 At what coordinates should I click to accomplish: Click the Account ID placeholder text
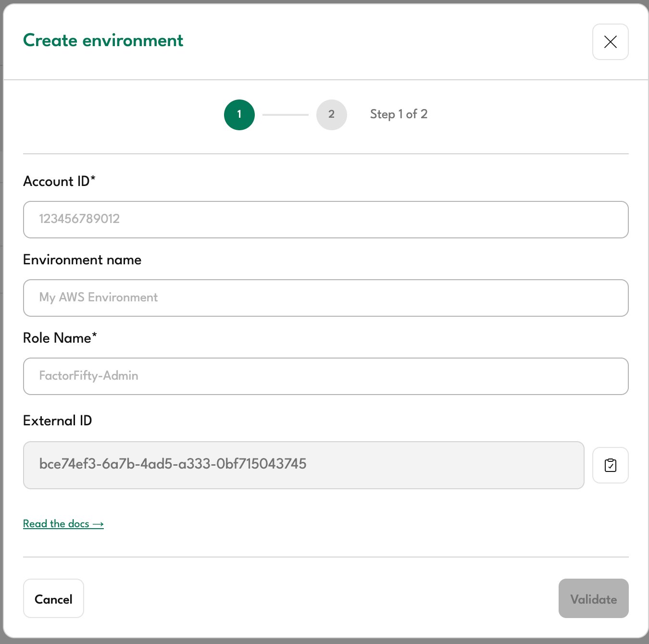(79, 220)
